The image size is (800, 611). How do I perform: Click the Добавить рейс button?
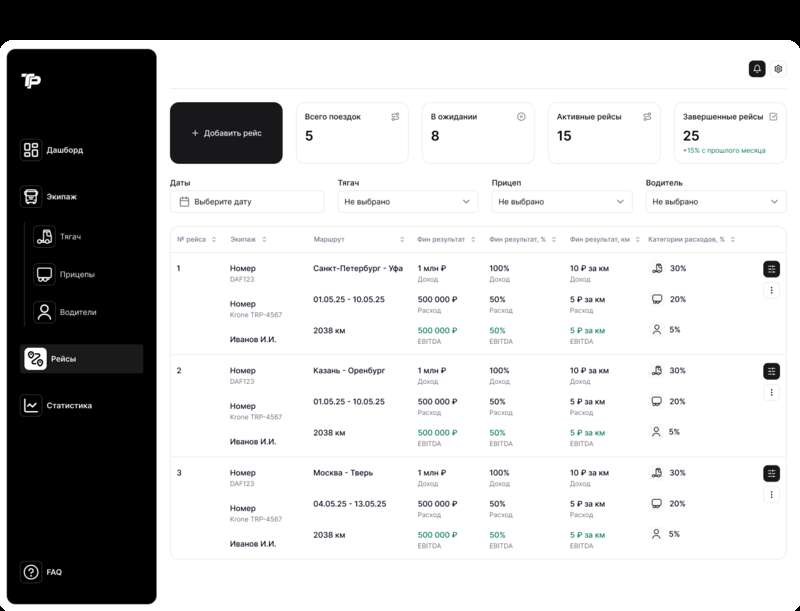point(226,133)
